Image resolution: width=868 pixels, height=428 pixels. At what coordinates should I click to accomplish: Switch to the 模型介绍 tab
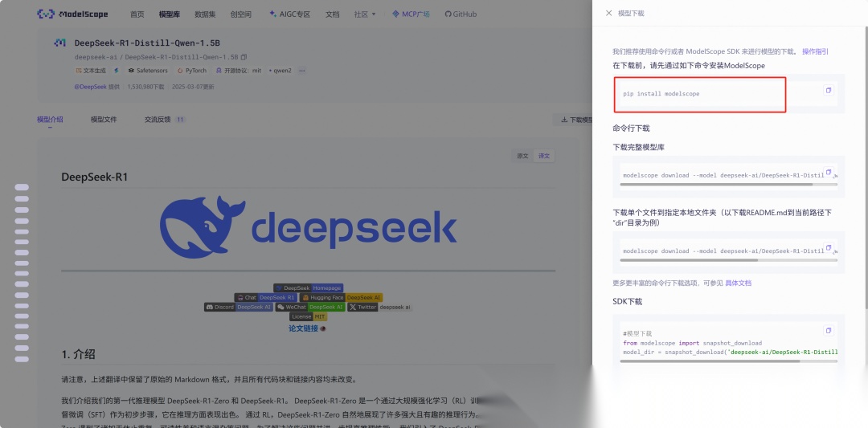(50, 120)
